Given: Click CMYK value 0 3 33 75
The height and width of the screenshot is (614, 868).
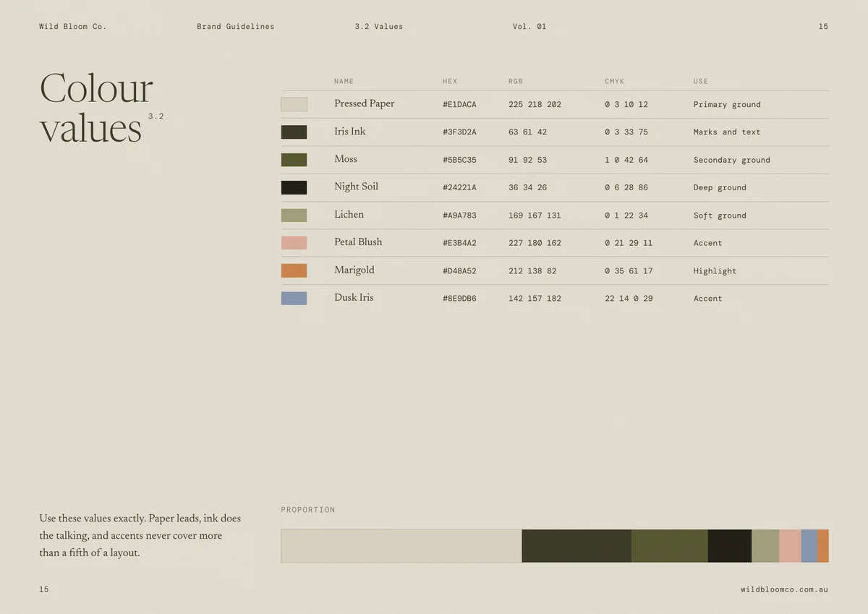Looking at the screenshot, I should pos(626,132).
